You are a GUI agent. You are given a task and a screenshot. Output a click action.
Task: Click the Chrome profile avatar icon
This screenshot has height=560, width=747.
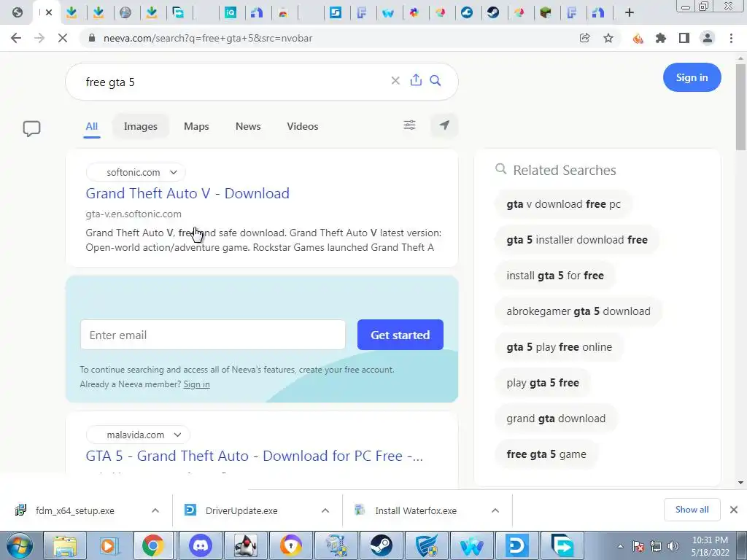[708, 38]
